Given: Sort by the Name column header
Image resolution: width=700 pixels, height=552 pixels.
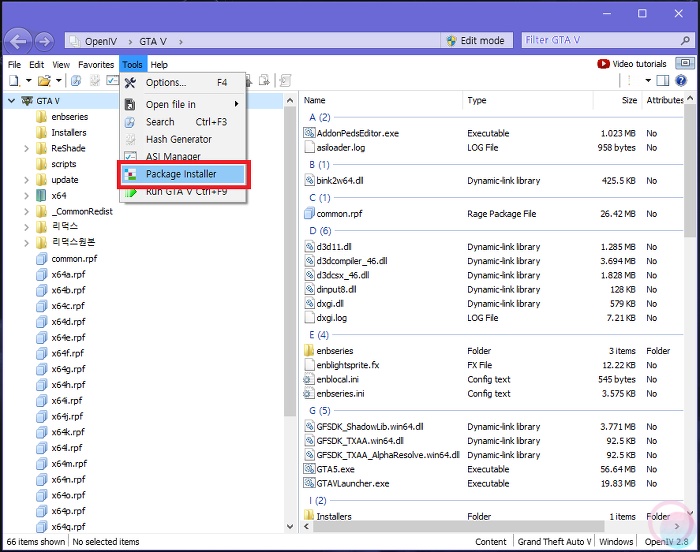Looking at the screenshot, I should pyautogui.click(x=315, y=100).
